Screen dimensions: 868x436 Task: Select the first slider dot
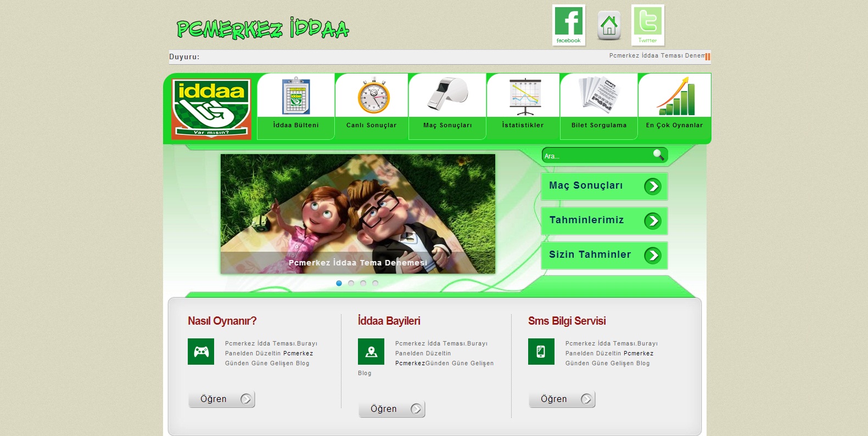click(339, 284)
